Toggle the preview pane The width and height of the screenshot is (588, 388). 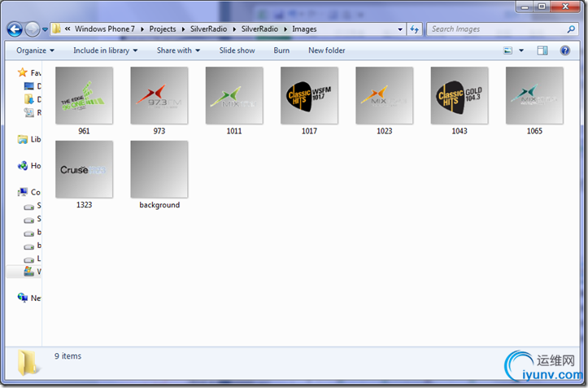coord(542,50)
